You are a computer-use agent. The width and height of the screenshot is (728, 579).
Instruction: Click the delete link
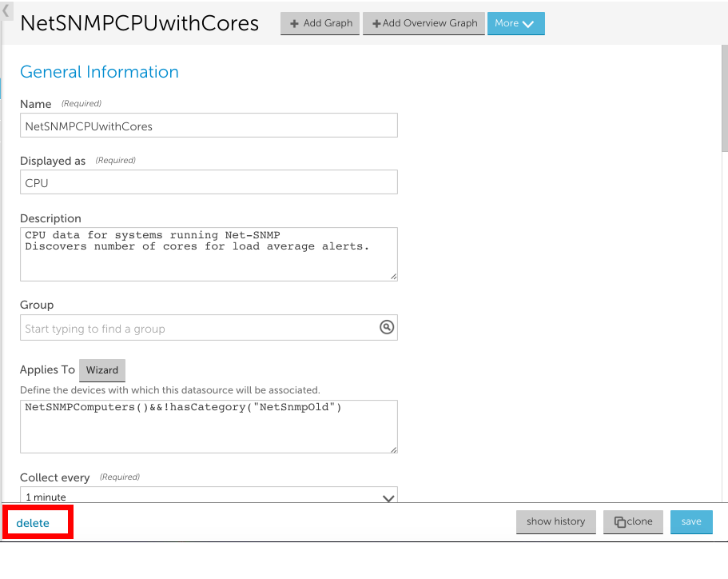(x=33, y=523)
